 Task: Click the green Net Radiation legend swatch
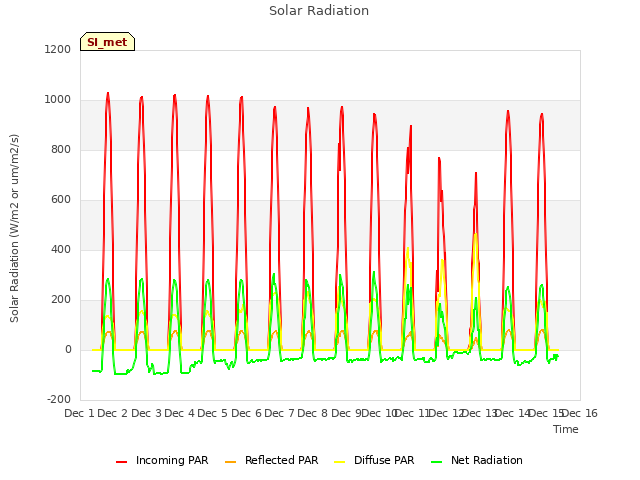tap(436, 462)
